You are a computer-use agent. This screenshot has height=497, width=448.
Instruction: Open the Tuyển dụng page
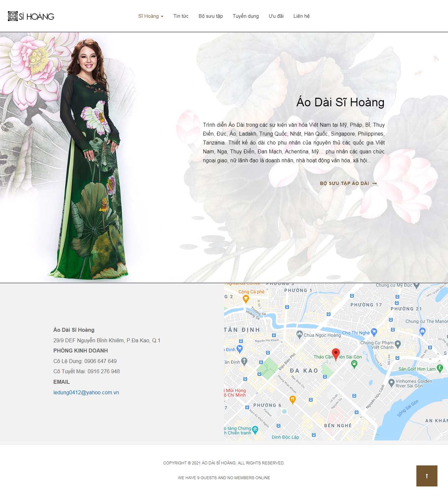click(x=246, y=16)
